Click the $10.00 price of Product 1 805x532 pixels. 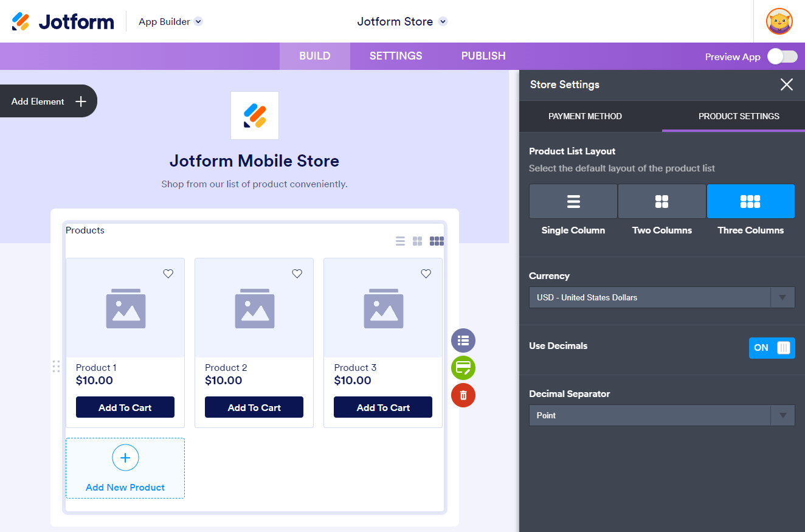tap(94, 381)
